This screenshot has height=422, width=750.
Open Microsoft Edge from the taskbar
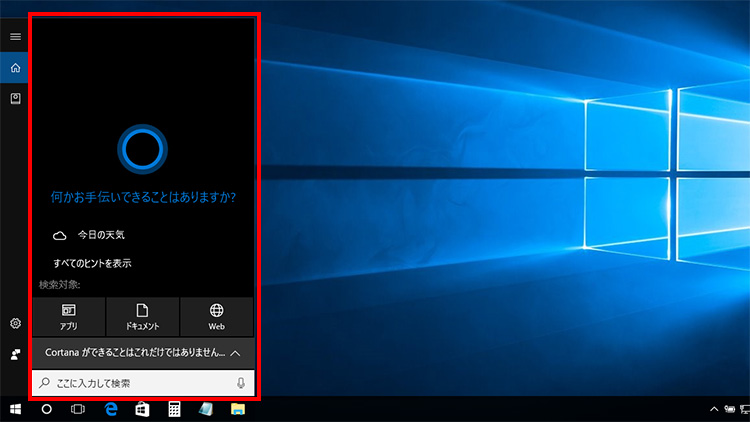click(111, 409)
